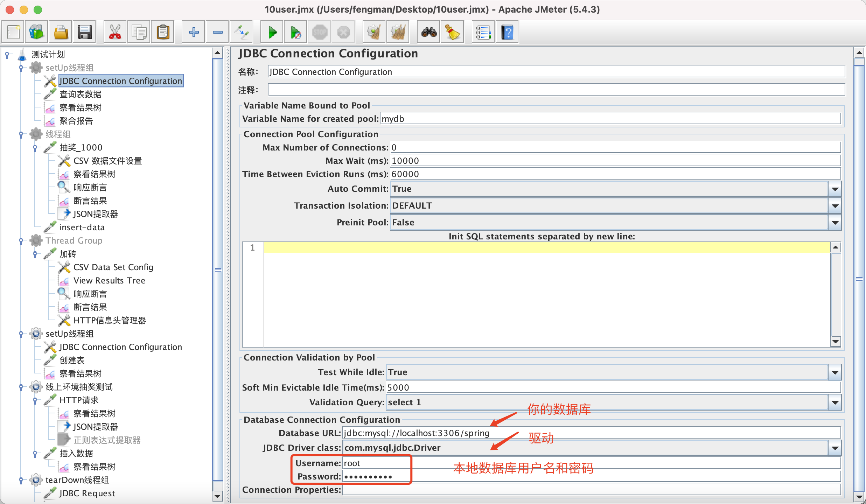The height and width of the screenshot is (504, 866).
Task: Select the Thread Group node
Action: [x=74, y=241]
